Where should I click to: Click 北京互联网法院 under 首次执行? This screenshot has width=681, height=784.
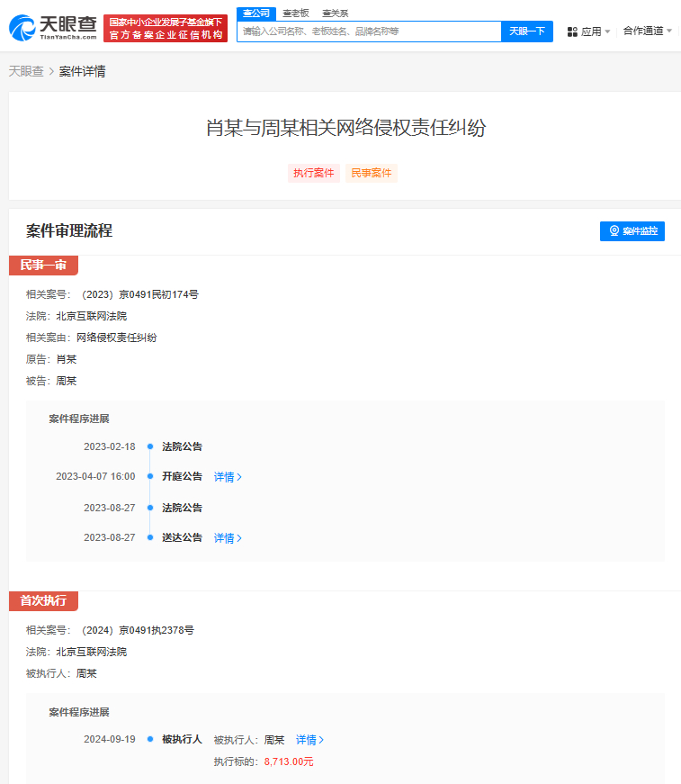click(x=92, y=652)
